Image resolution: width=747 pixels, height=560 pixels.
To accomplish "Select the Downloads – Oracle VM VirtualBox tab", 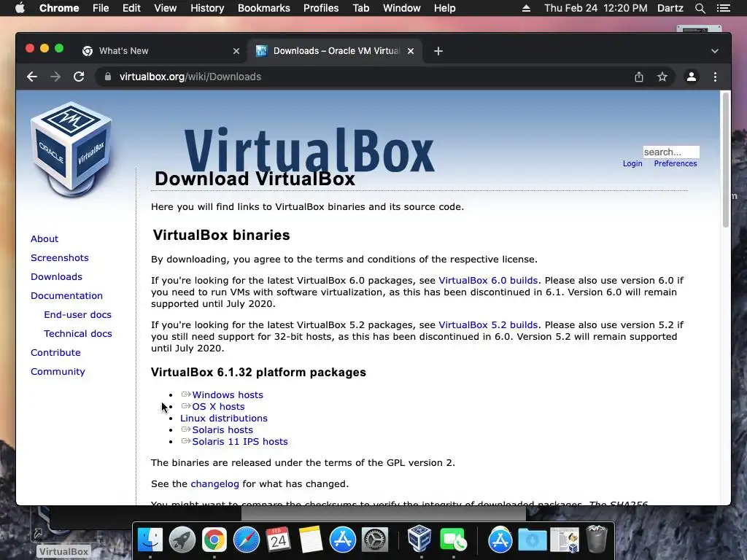I will click(x=334, y=51).
